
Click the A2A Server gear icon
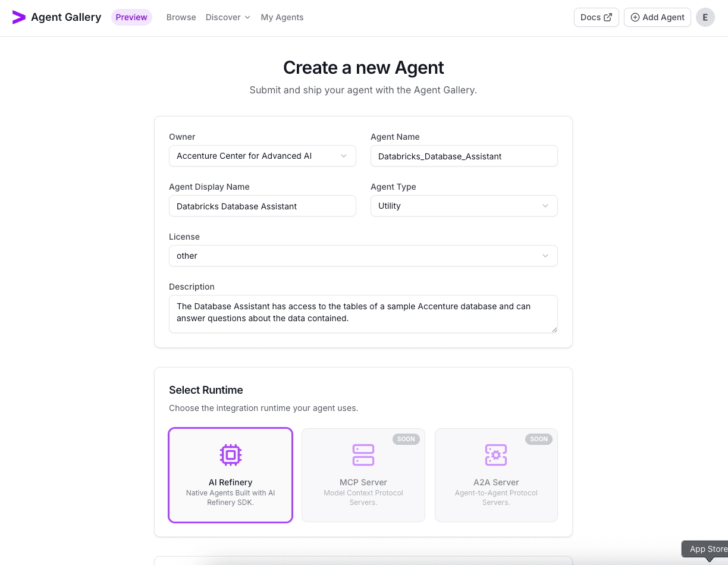tap(496, 454)
